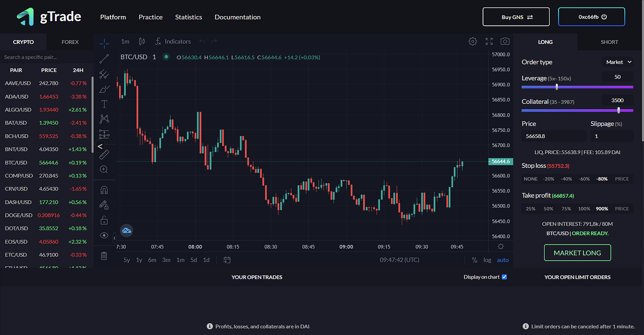Toggle percent scale mode

click(x=474, y=260)
